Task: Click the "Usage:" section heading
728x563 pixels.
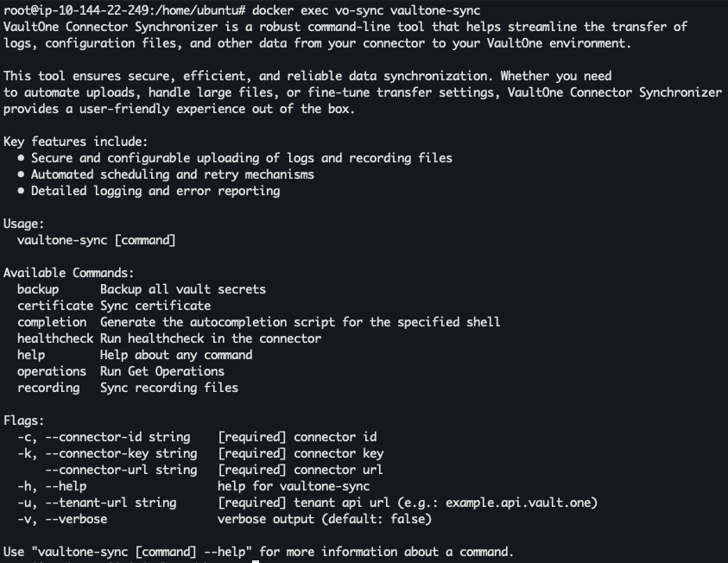Action: (x=24, y=224)
